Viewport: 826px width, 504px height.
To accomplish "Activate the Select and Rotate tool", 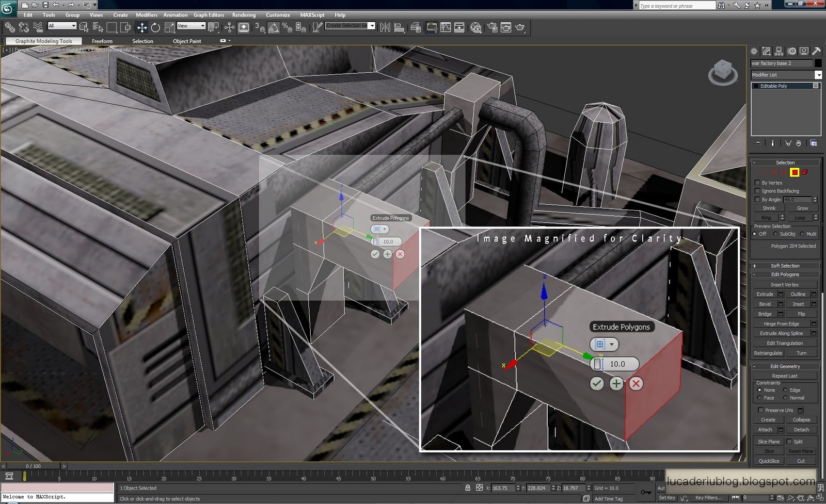I will click(x=155, y=27).
